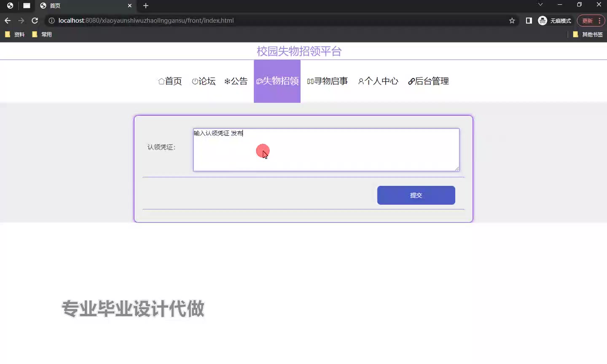The width and height of the screenshot is (607, 364).
Task: Click the 后台管理 link
Action: pos(428,81)
